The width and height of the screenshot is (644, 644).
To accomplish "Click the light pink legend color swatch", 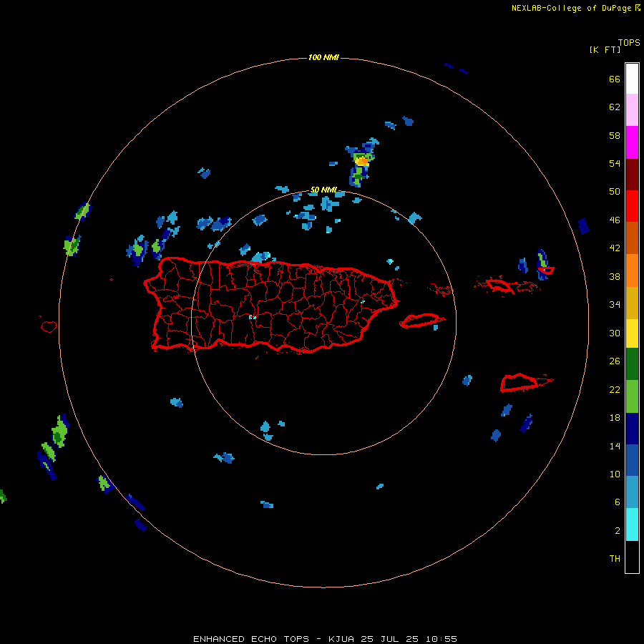I will [x=632, y=110].
